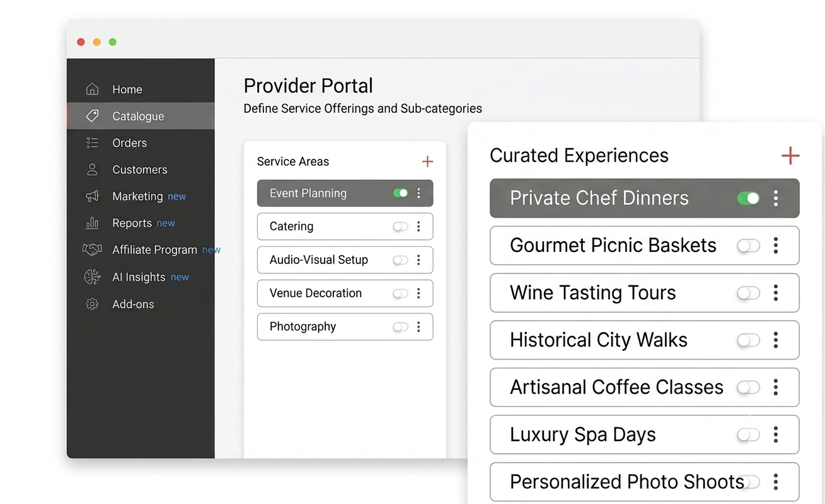The image size is (825, 504).
Task: Open Venue Decoration three-dot menu
Action: pos(418,294)
